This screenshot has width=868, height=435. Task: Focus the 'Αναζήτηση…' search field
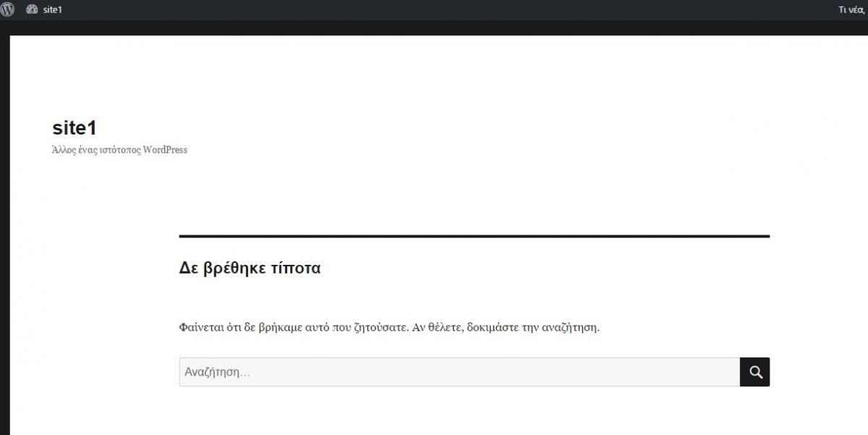click(x=459, y=372)
